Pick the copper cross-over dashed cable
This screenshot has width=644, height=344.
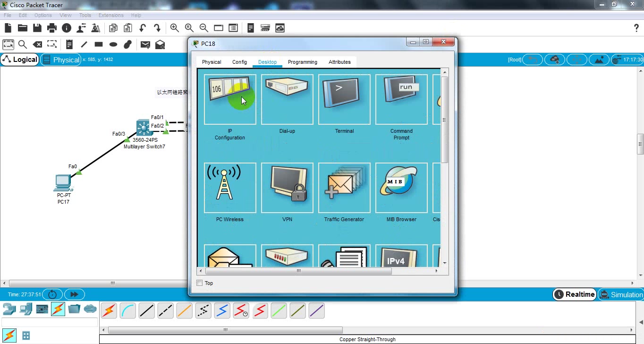point(165,310)
